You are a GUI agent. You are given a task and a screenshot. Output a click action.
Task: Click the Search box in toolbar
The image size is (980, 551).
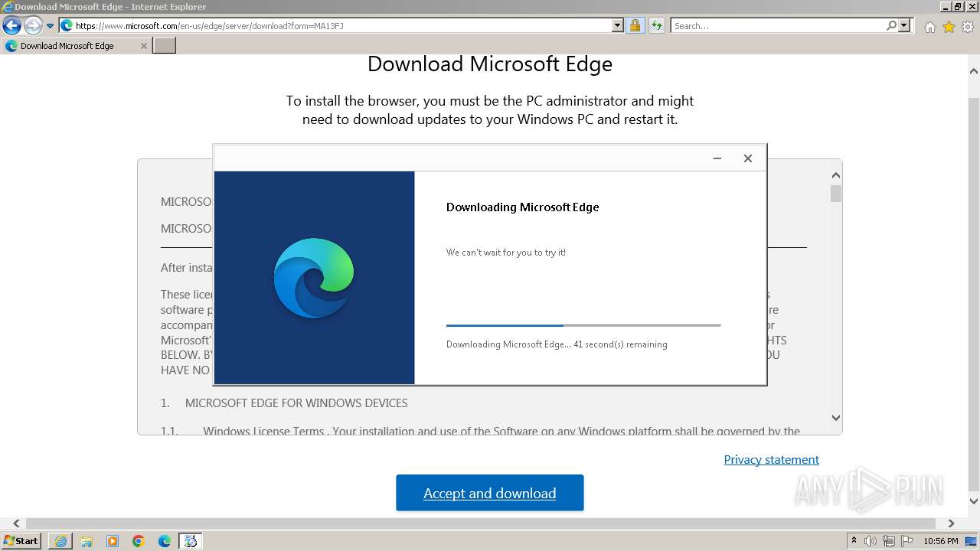pos(777,26)
